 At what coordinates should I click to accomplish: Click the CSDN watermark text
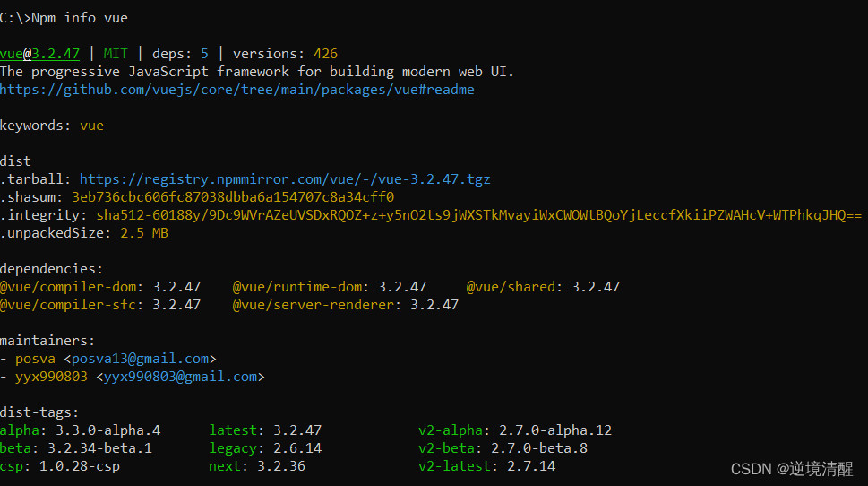(x=792, y=469)
